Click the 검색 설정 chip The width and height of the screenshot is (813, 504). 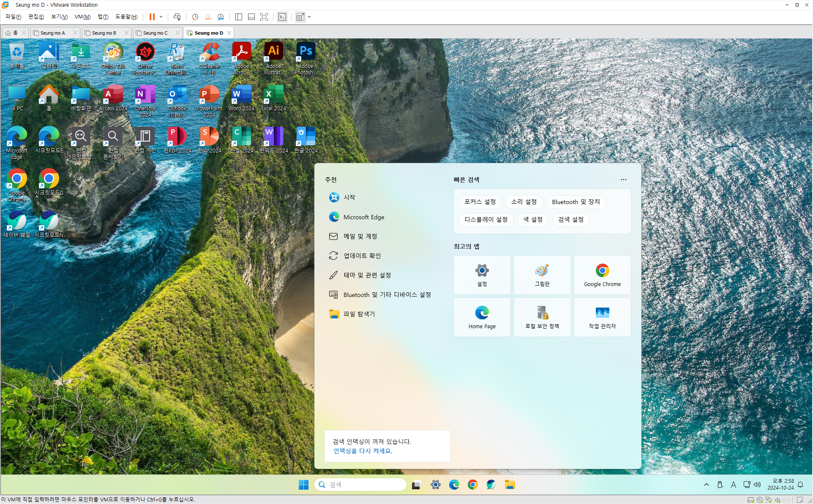[x=571, y=220]
